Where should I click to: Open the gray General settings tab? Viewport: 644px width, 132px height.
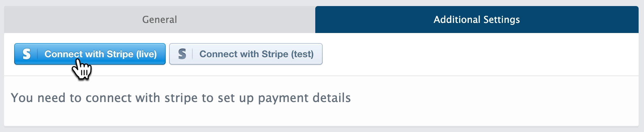coord(160,20)
